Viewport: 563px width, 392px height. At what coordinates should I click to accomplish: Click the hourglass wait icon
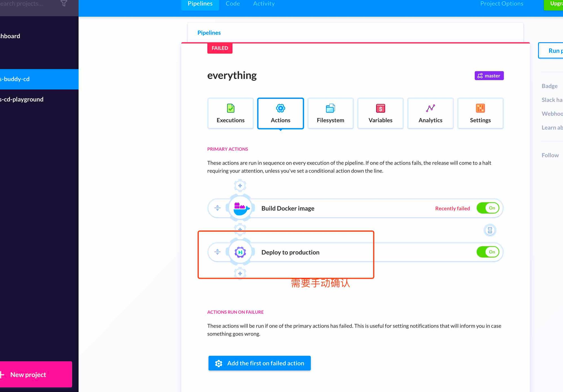[490, 230]
